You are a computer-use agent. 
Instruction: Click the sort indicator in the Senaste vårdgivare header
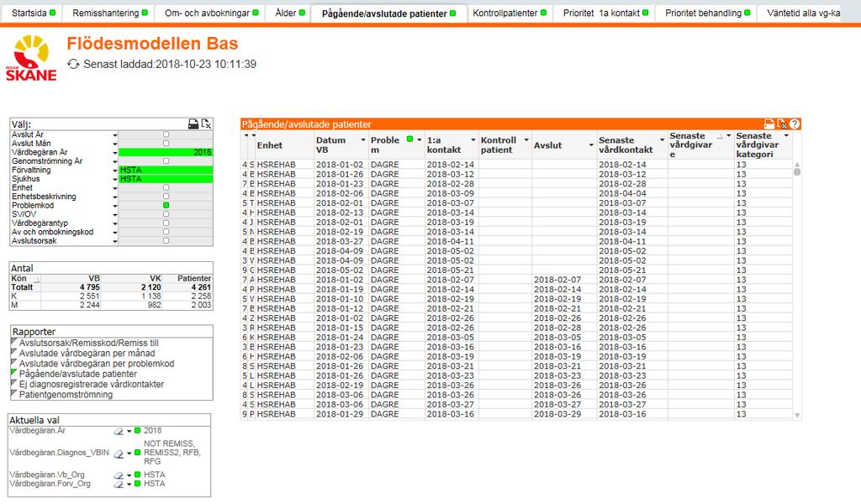(x=720, y=135)
